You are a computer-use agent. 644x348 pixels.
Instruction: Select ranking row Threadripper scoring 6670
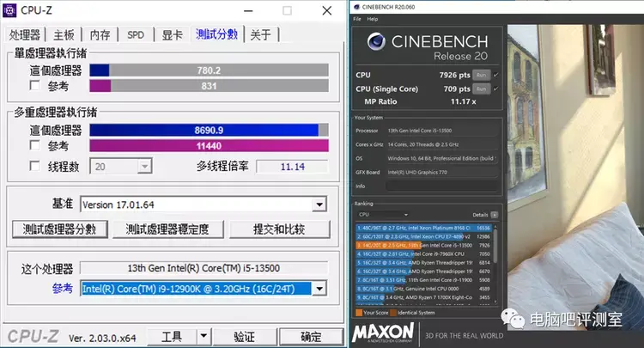pyautogui.click(x=423, y=272)
